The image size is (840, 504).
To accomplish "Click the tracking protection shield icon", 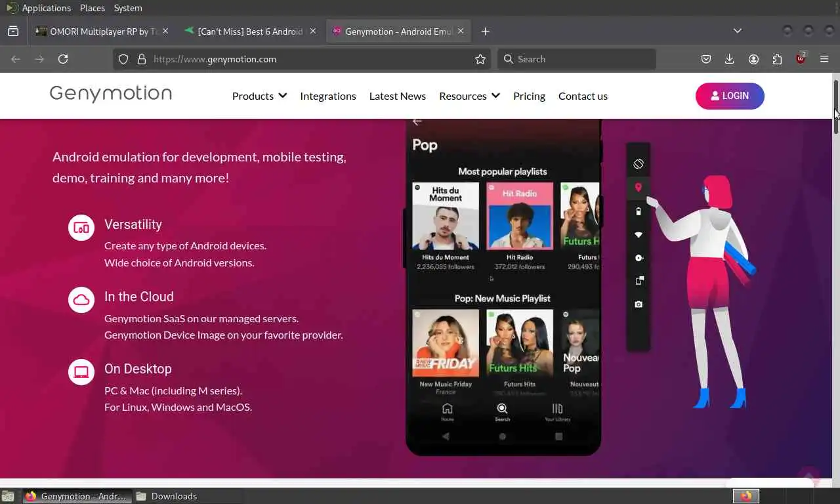I will 123,59.
